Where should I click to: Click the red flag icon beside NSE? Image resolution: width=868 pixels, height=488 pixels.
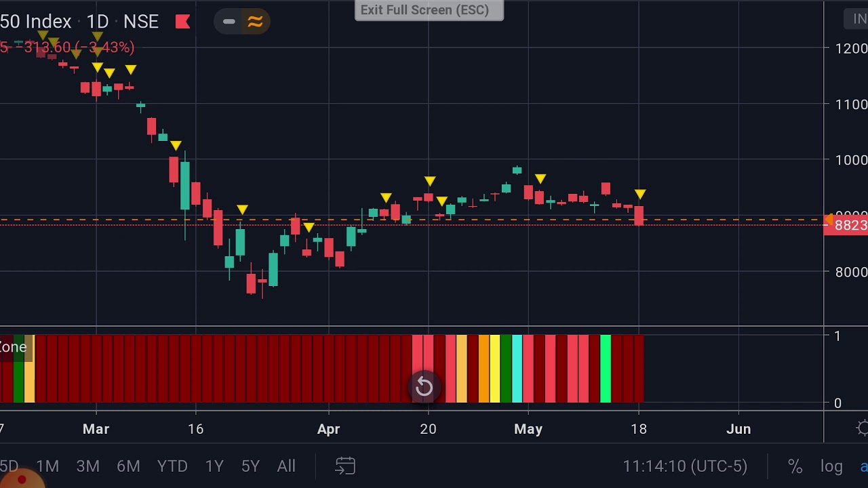pyautogui.click(x=182, y=22)
